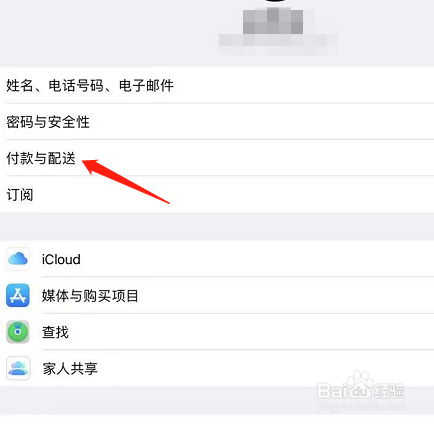This screenshot has height=424, width=434.
Task: Tap the green Find My radar icon
Action: (x=18, y=332)
